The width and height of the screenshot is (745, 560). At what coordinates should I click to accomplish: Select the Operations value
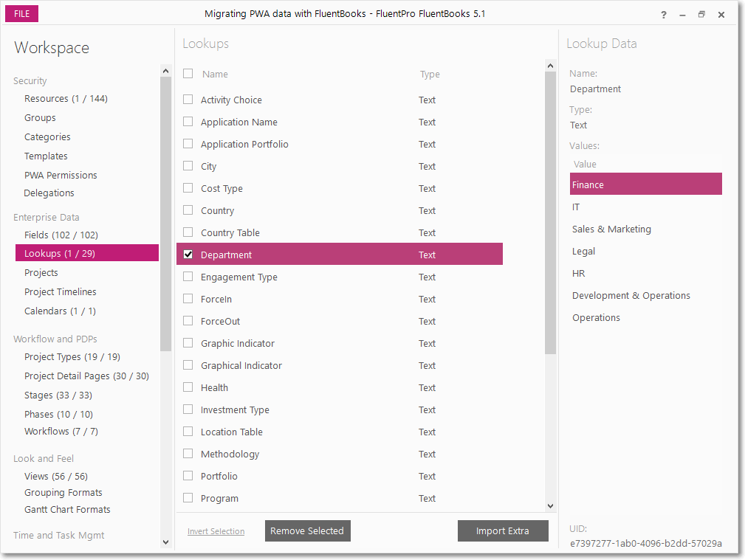coord(596,318)
